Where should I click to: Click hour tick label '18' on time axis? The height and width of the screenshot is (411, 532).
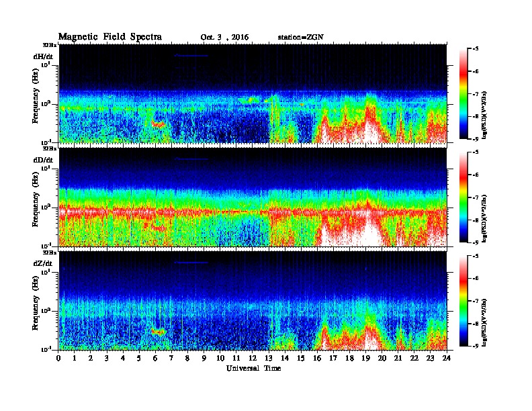coord(349,358)
